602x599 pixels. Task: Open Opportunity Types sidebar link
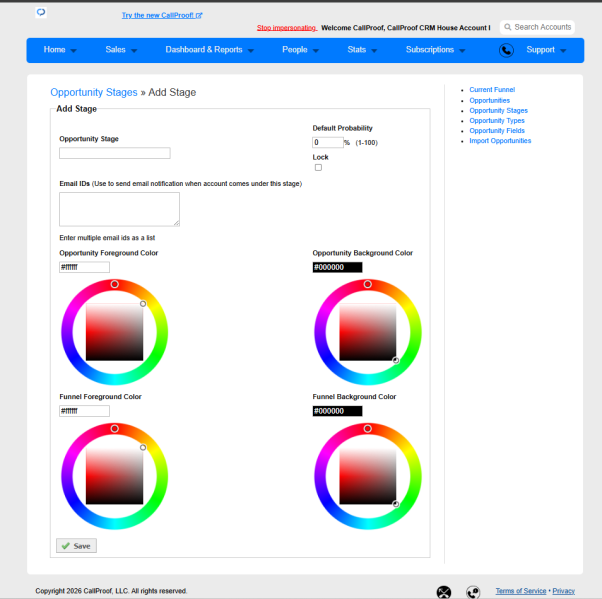coord(497,121)
